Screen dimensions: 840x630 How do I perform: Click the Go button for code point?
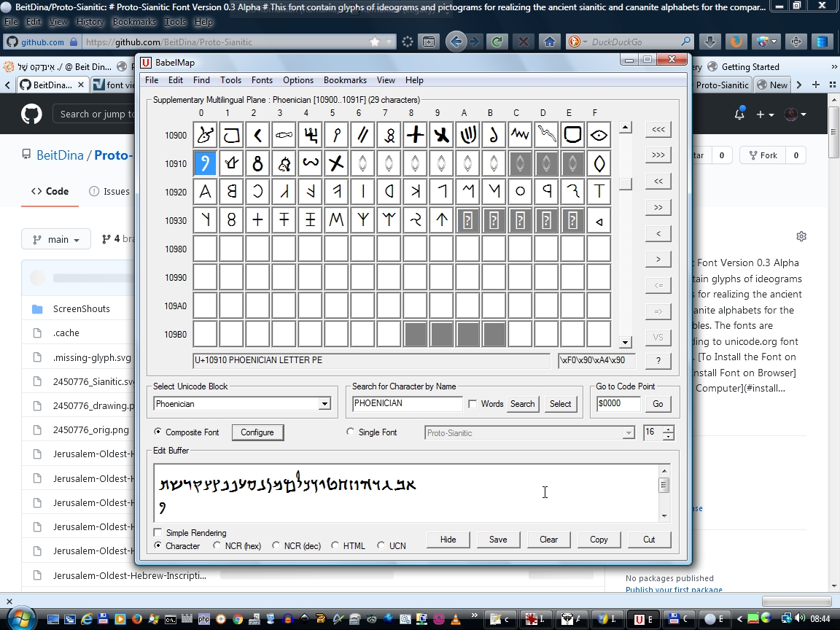[x=658, y=404]
